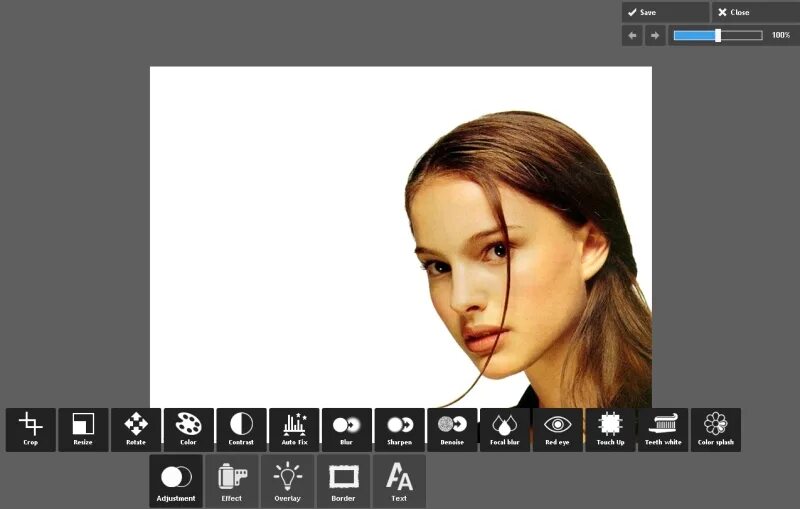800x509 pixels.
Task: Pick the Sharpen tool
Action: coord(399,429)
